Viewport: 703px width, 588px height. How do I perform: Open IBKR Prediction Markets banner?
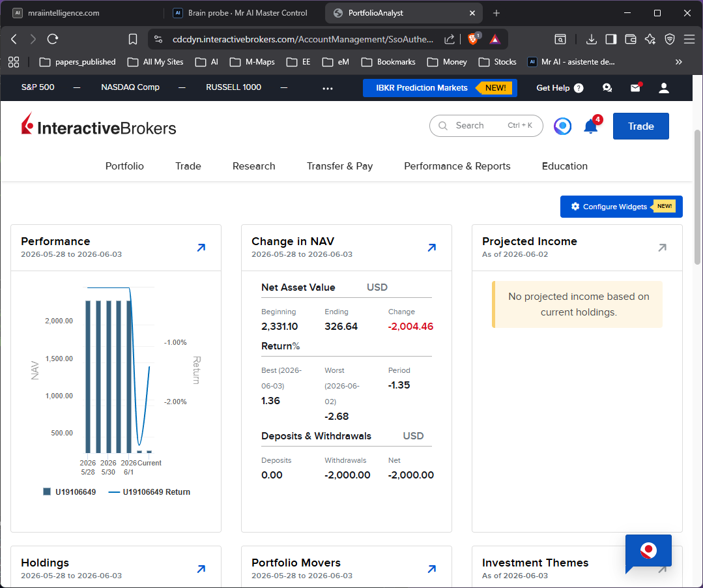[440, 88]
